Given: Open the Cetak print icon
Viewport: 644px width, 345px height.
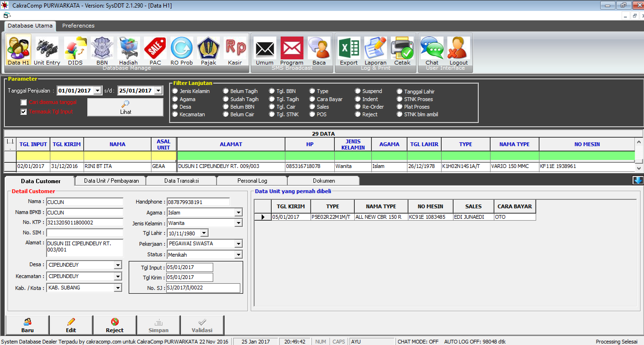Looking at the screenshot, I should tap(402, 51).
